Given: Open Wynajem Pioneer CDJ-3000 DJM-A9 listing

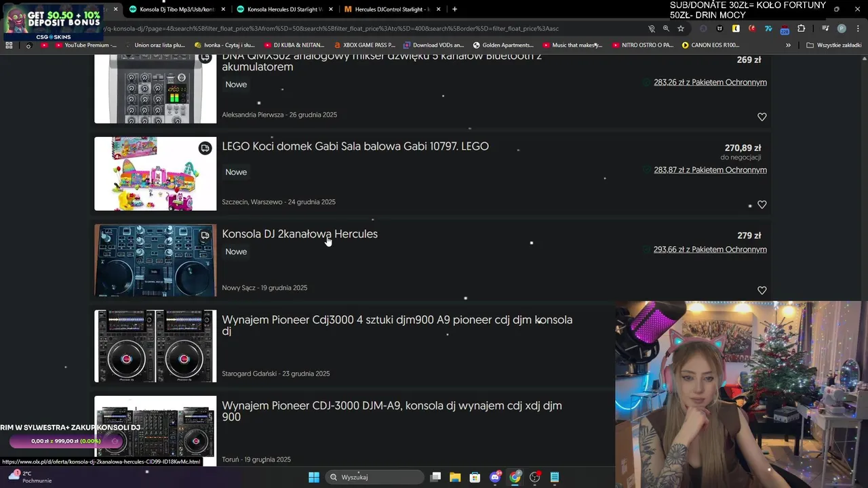Looking at the screenshot, I should tap(392, 411).
